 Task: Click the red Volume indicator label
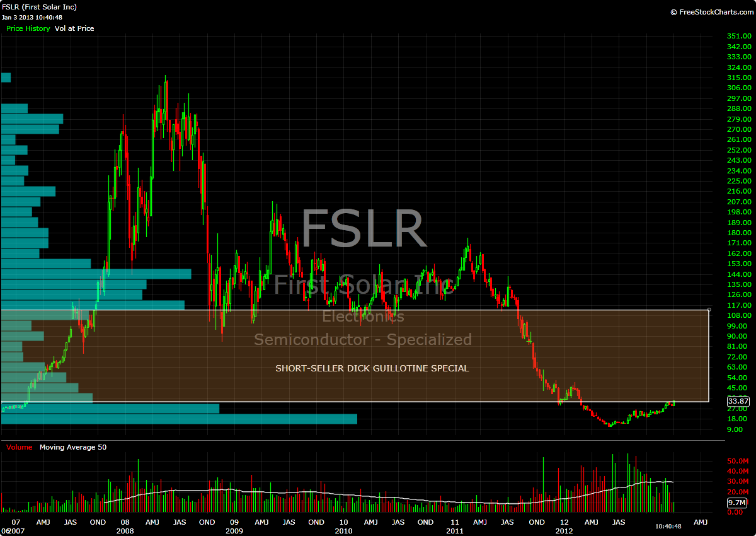coord(19,447)
